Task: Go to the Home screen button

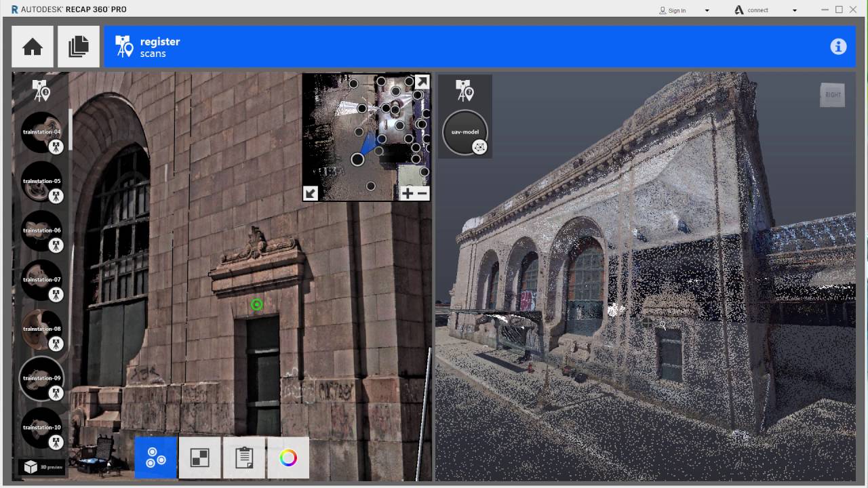Action: tap(33, 47)
